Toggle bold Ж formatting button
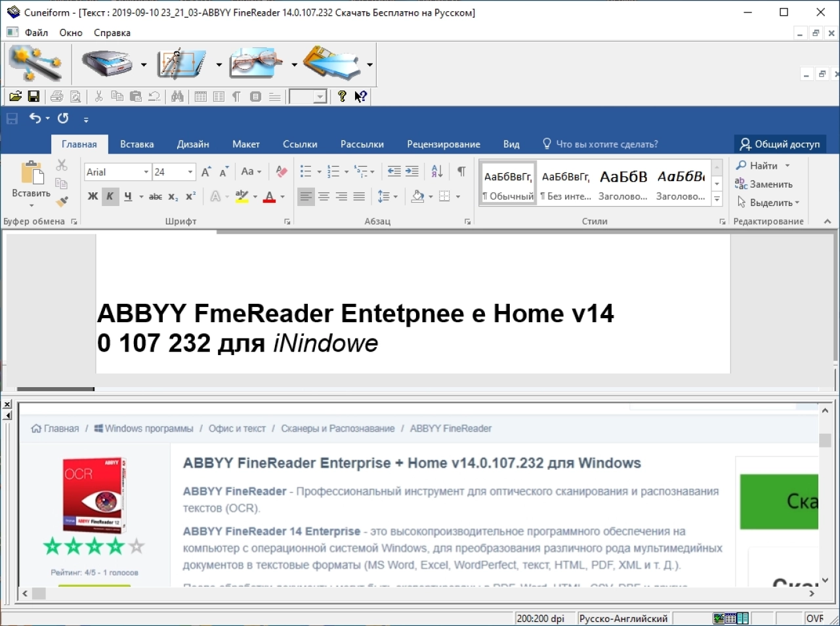Image resolution: width=840 pixels, height=626 pixels. [x=93, y=196]
